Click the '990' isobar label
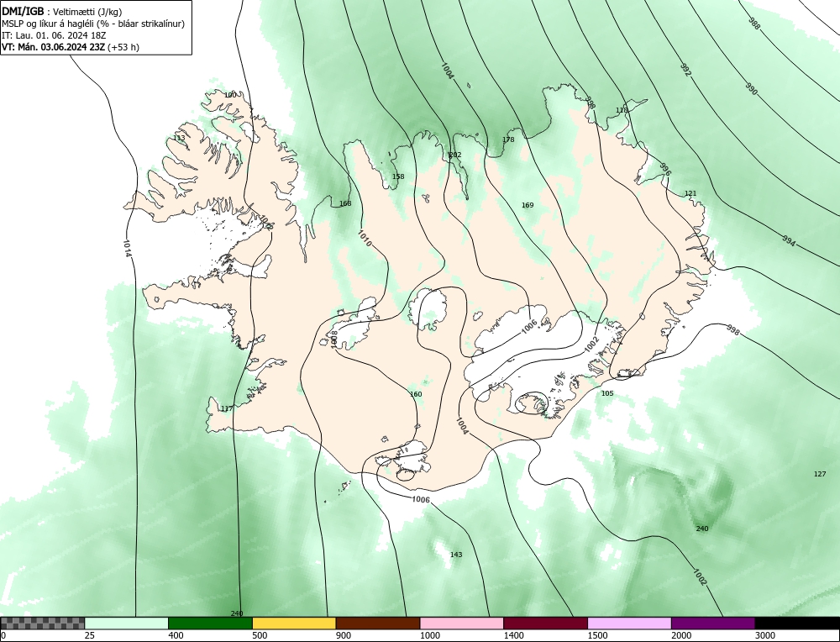The image size is (840, 642). [752, 89]
